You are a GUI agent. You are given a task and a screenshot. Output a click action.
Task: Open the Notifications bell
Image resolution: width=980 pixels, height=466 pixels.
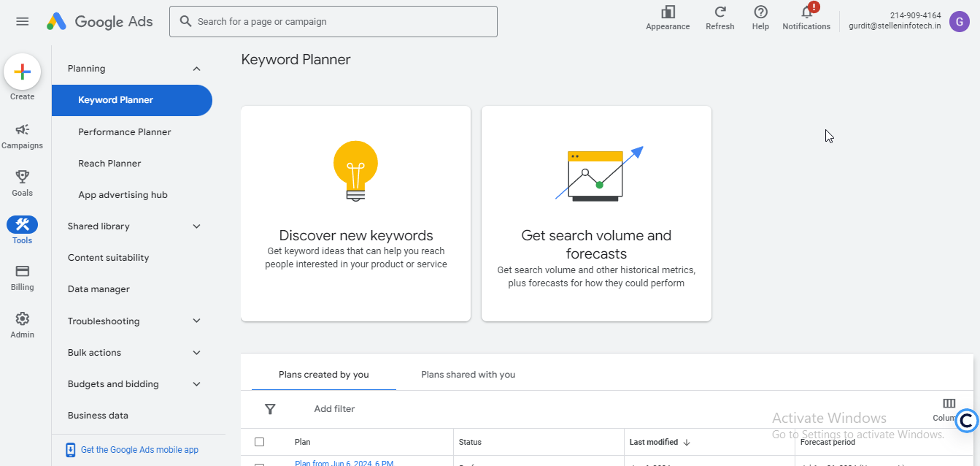coord(806,18)
